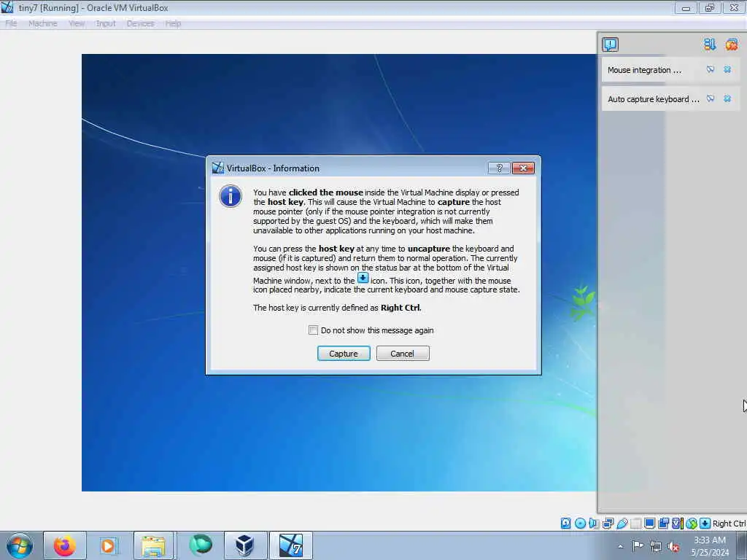Click the hard disk activity status icon
The width and height of the screenshot is (747, 560).
pos(565,524)
